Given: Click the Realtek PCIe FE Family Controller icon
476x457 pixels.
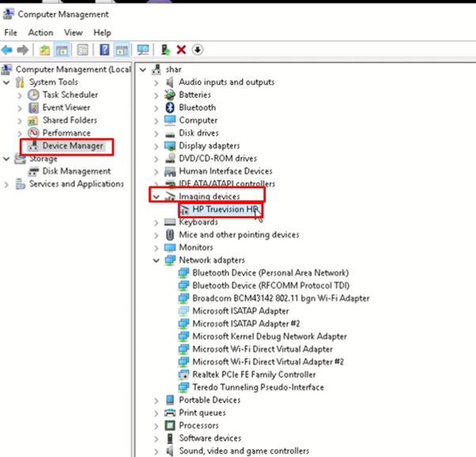Looking at the screenshot, I should pyautogui.click(x=183, y=375).
